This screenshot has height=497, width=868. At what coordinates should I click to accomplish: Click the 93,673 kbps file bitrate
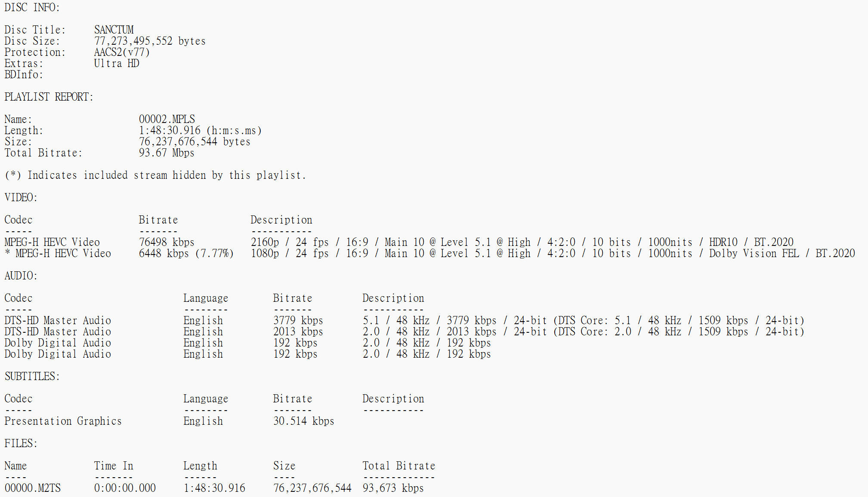[x=393, y=488]
